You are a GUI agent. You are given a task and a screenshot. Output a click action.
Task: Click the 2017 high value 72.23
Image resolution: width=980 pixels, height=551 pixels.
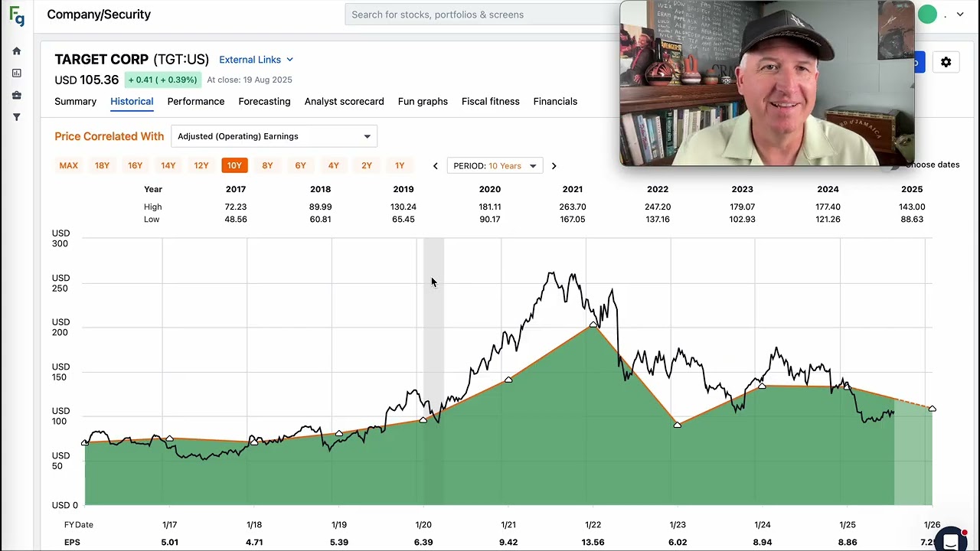tap(236, 207)
